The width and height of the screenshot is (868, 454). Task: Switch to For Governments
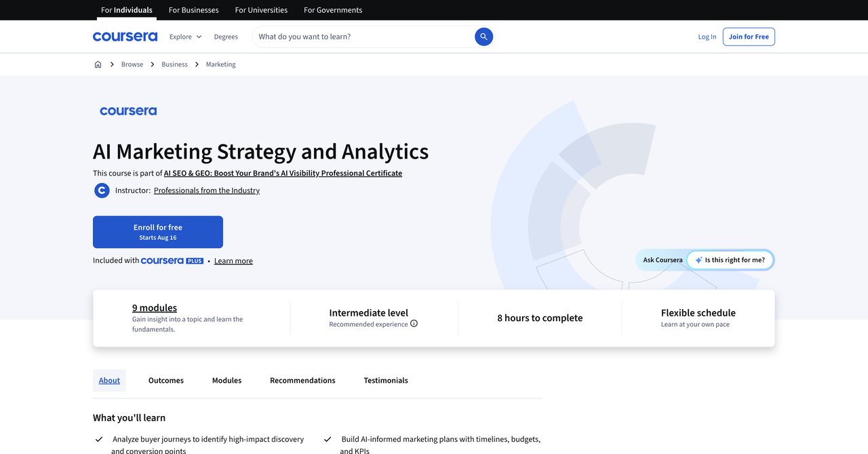coord(333,10)
